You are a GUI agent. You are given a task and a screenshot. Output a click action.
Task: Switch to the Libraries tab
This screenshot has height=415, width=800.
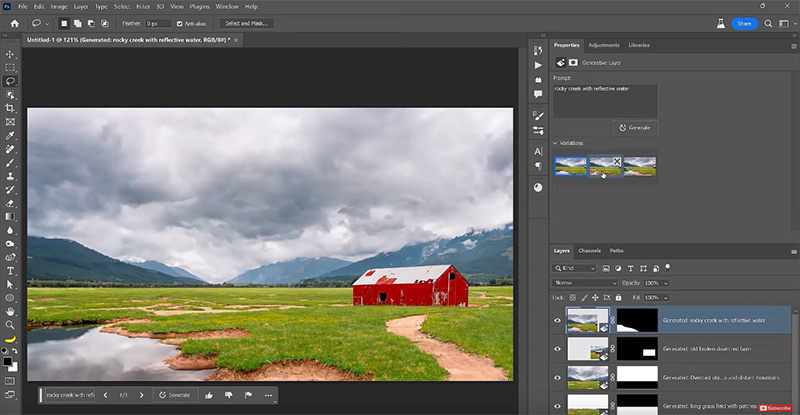point(639,45)
